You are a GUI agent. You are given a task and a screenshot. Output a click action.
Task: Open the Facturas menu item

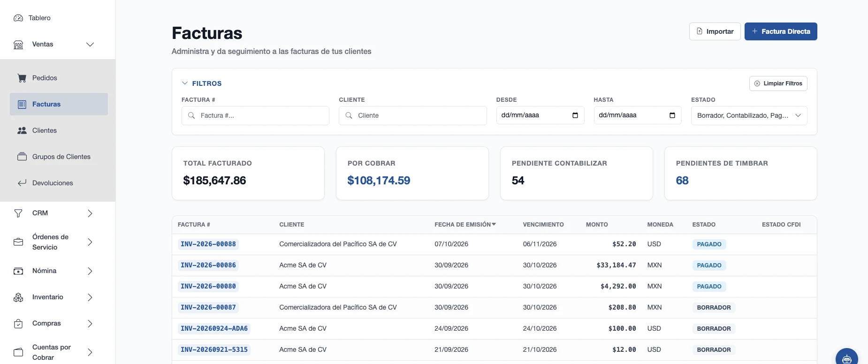[x=59, y=104]
